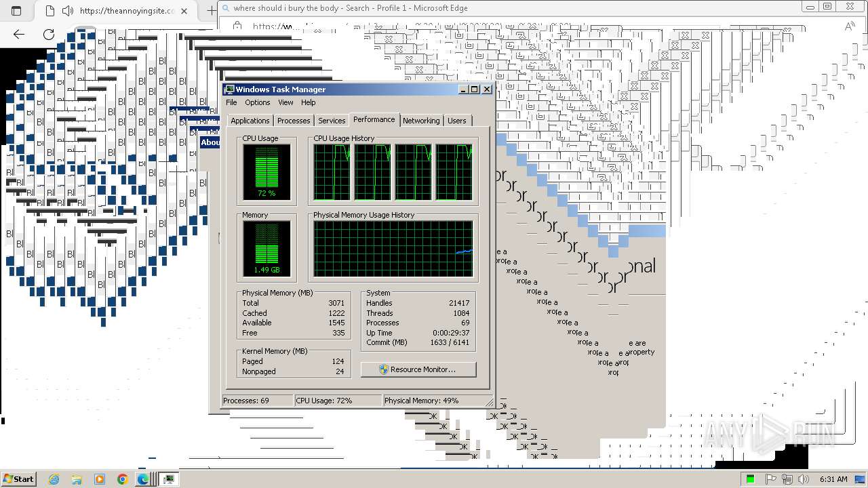Click the Physical Memory Total value 3071
Screen dimensions: 868x488
tap(336, 303)
